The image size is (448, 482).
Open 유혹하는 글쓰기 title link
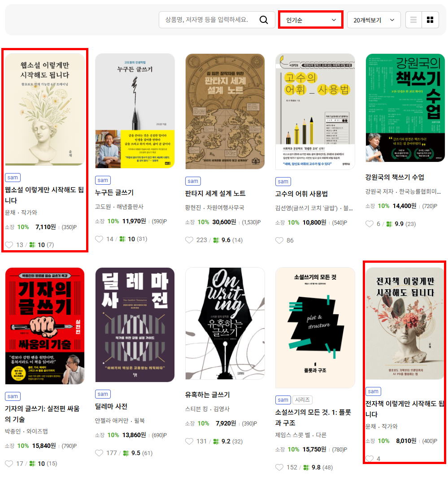(x=207, y=395)
